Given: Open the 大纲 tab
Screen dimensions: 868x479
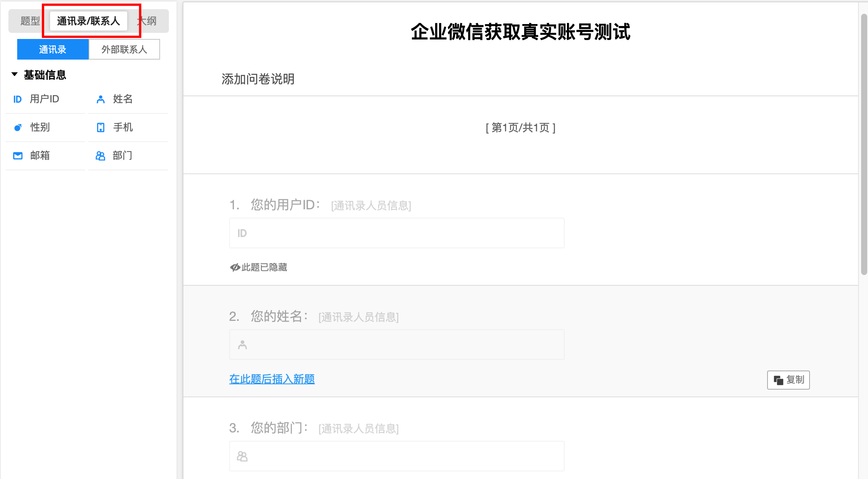Looking at the screenshot, I should coord(147,21).
